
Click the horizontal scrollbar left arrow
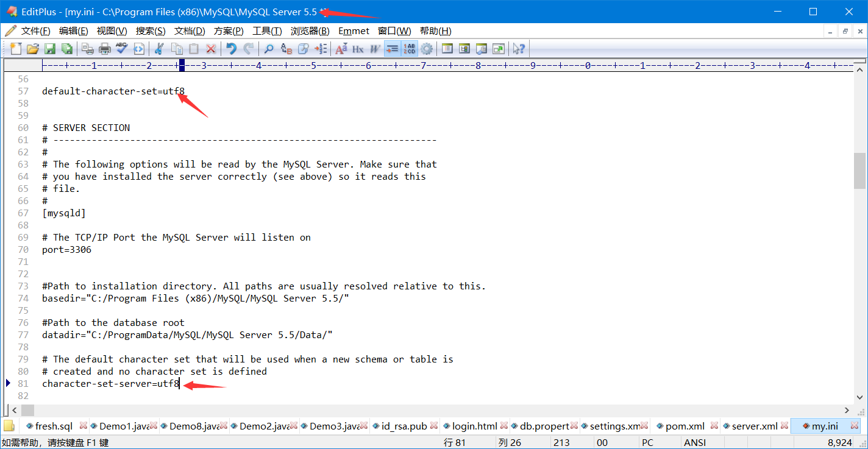click(x=15, y=410)
